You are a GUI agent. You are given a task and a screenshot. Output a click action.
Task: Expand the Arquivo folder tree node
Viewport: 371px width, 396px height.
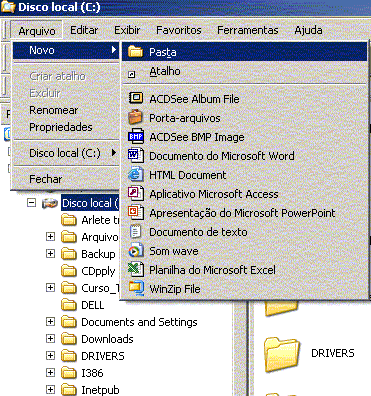(x=50, y=237)
